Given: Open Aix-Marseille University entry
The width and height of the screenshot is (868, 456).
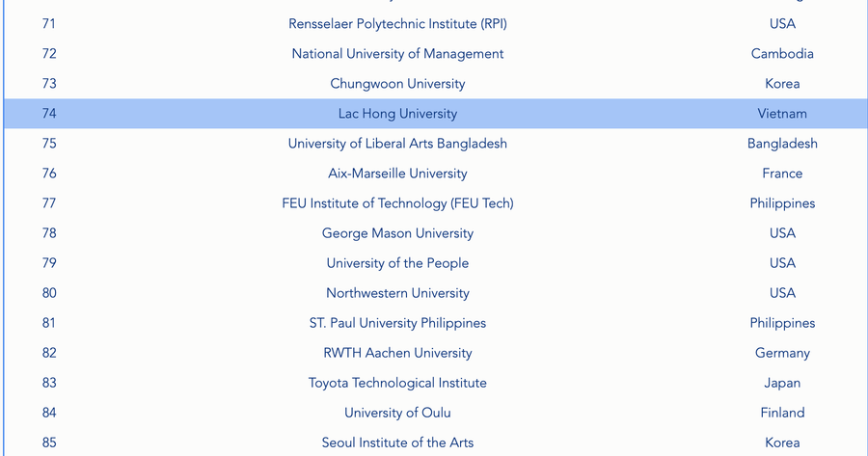Looking at the screenshot, I should tap(397, 174).
